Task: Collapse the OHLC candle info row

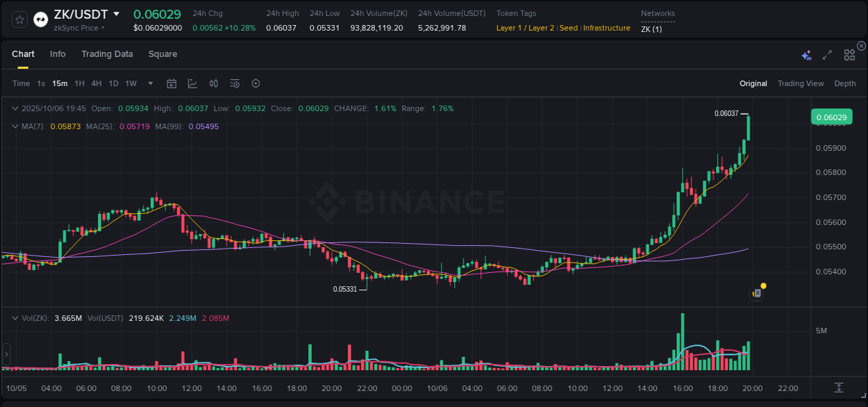Action: 15,108
